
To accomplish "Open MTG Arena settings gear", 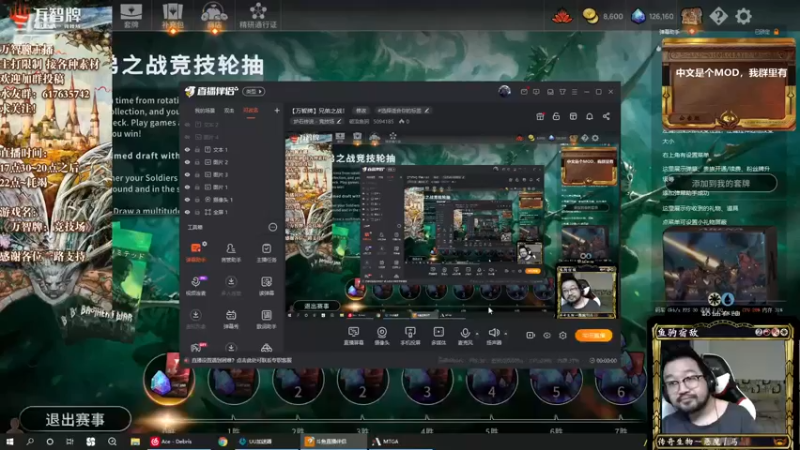I will tap(743, 16).
